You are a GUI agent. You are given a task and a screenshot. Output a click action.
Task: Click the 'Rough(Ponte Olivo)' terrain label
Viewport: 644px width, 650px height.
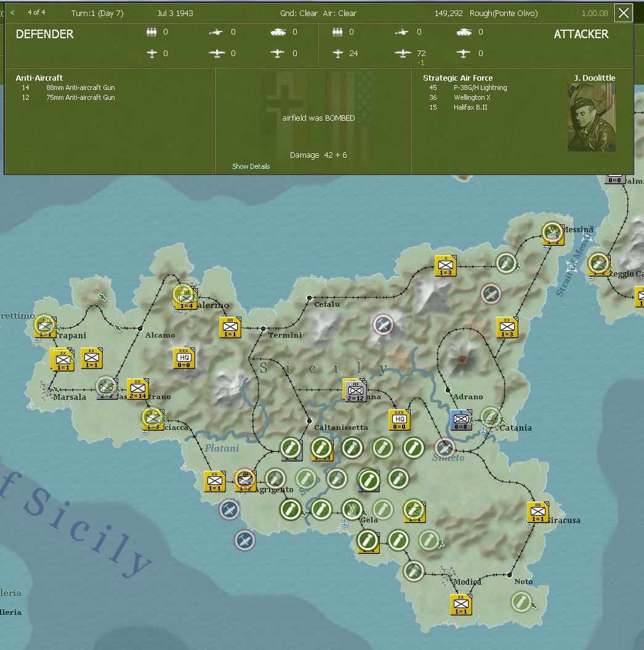click(x=504, y=14)
